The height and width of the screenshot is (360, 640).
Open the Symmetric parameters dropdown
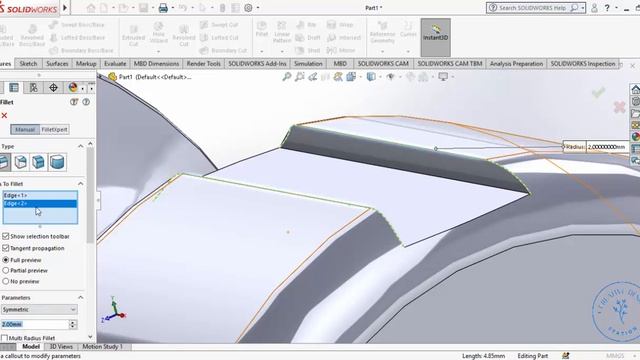(39, 309)
